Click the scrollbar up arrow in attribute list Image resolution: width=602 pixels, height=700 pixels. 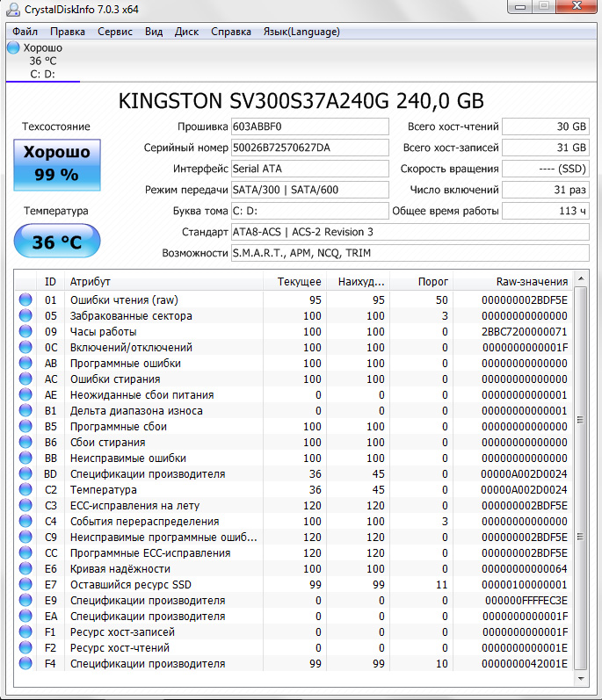pos(581,278)
